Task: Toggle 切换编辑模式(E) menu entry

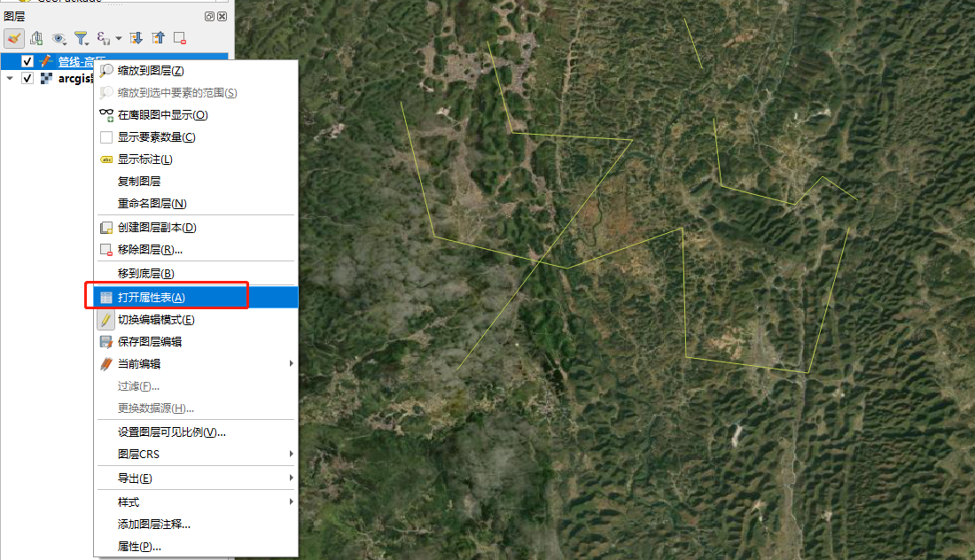Action: coord(196,320)
